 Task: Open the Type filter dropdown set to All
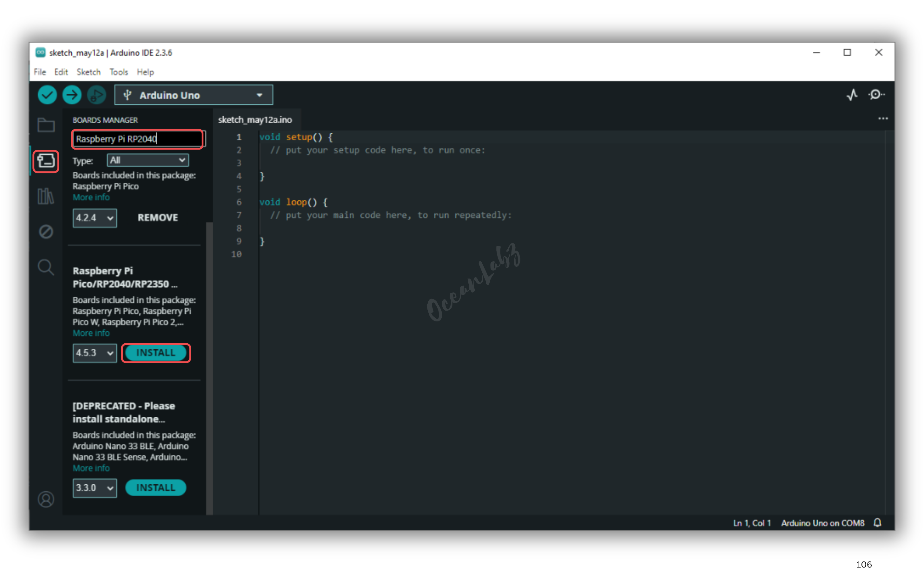point(148,160)
